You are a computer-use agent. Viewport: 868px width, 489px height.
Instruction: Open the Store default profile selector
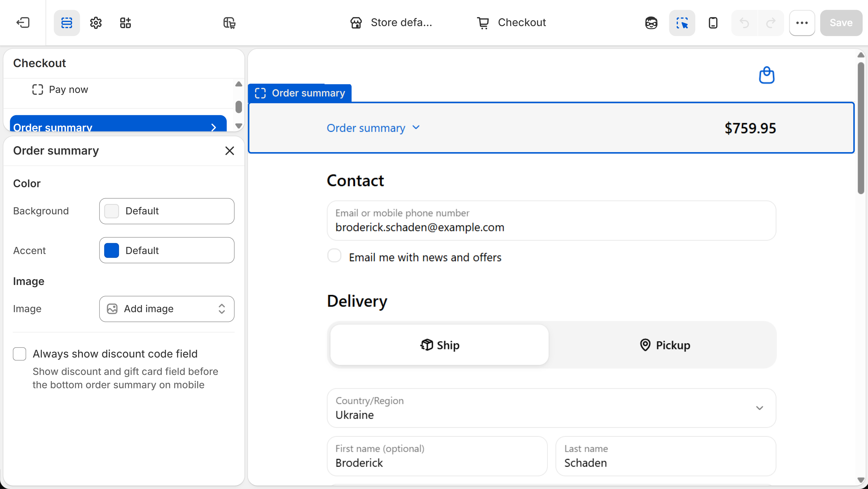(391, 23)
